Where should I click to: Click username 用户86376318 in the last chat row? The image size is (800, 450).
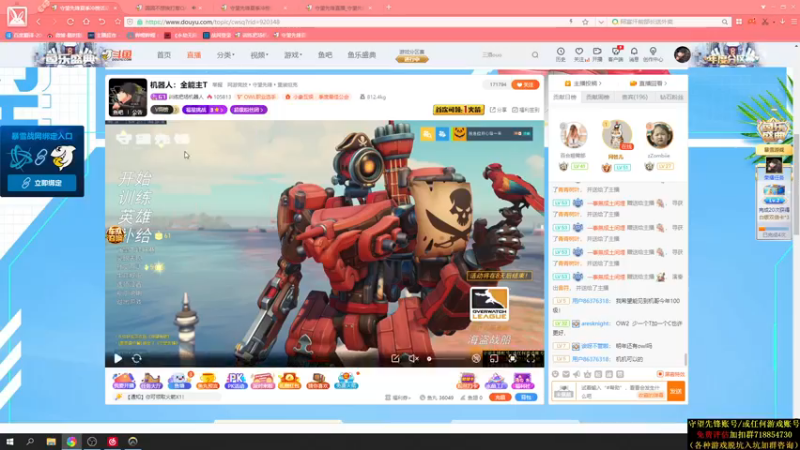coord(591,359)
